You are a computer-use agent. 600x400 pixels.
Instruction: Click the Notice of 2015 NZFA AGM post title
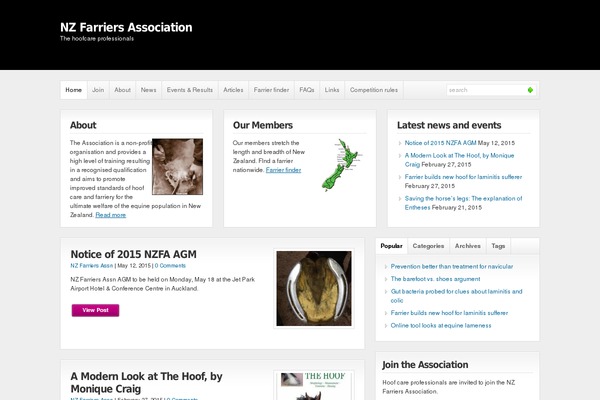(x=134, y=255)
